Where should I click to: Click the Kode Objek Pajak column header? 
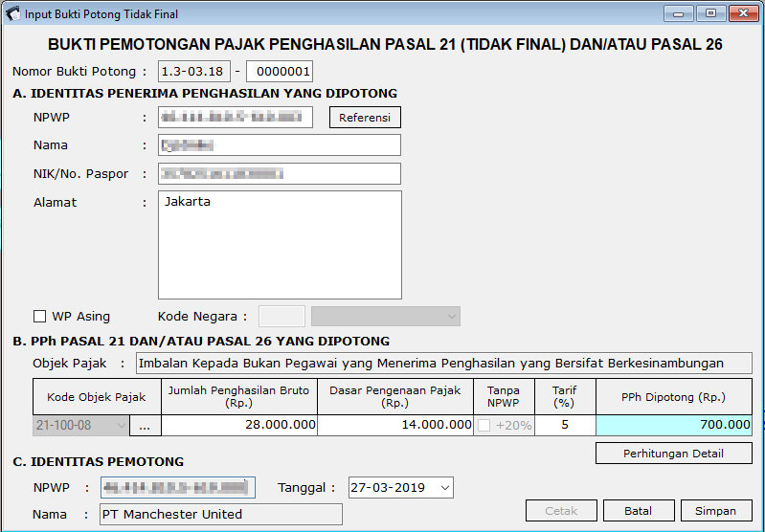pos(97,397)
